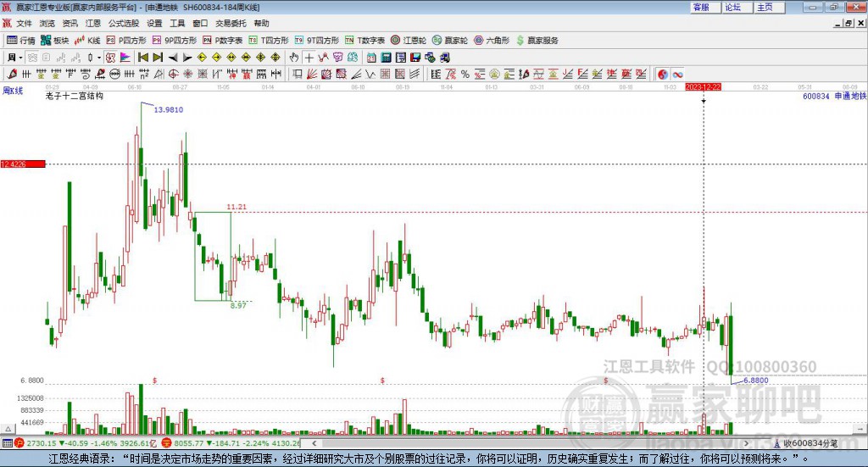This screenshot has width=868, height=467.
Task: Click the 2023-12-22 date marker
Action: [703, 87]
